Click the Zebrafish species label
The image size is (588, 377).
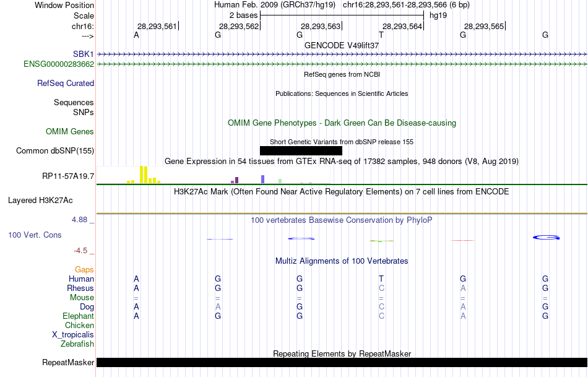77,344
